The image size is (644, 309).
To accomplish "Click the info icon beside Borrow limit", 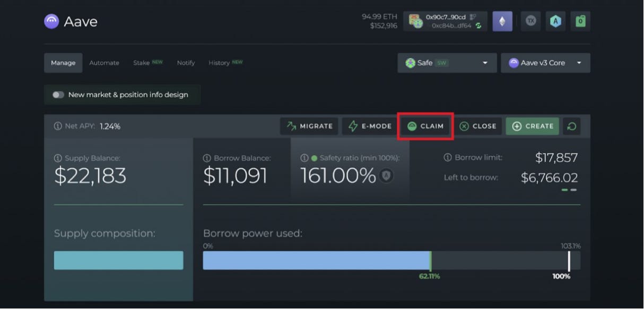I will (448, 157).
